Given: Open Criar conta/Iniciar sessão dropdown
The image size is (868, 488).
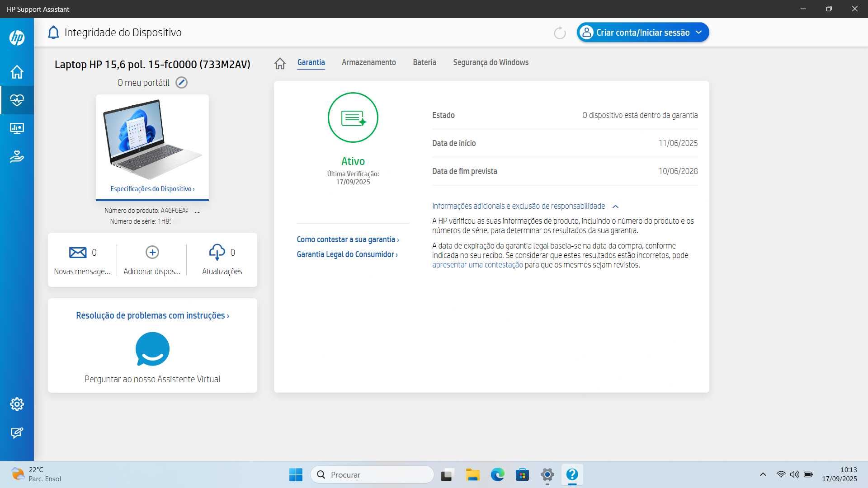Looking at the screenshot, I should (642, 33).
